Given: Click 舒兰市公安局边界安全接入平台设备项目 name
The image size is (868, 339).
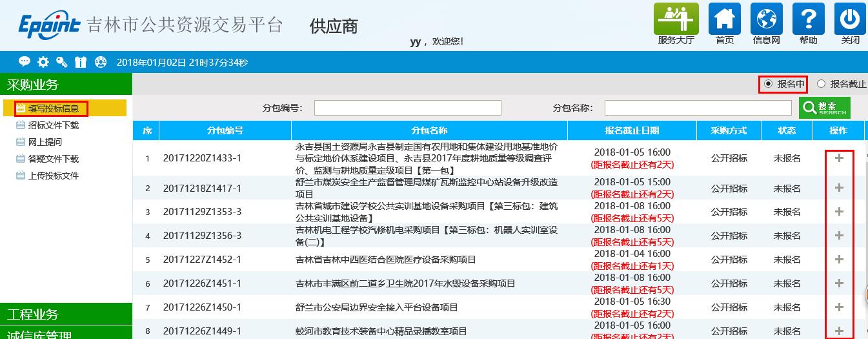Looking at the screenshot, I should coord(376,307).
